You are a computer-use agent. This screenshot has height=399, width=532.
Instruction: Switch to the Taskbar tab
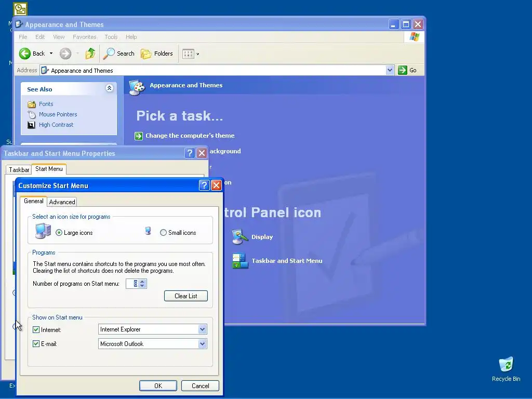19,170
